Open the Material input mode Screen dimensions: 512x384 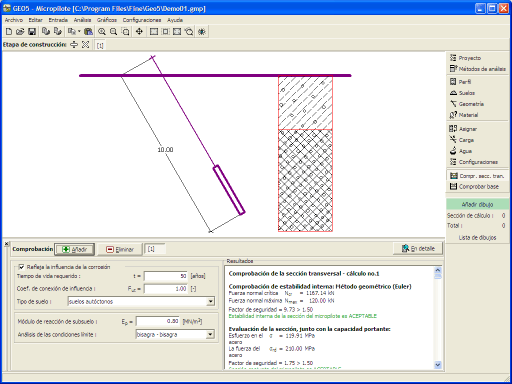tap(477, 115)
